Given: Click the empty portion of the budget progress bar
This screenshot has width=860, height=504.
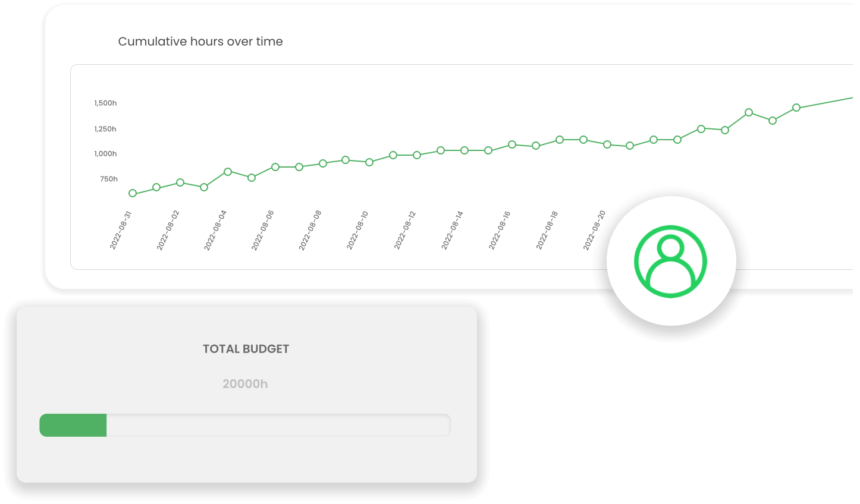Looking at the screenshot, I should pyautogui.click(x=278, y=426).
